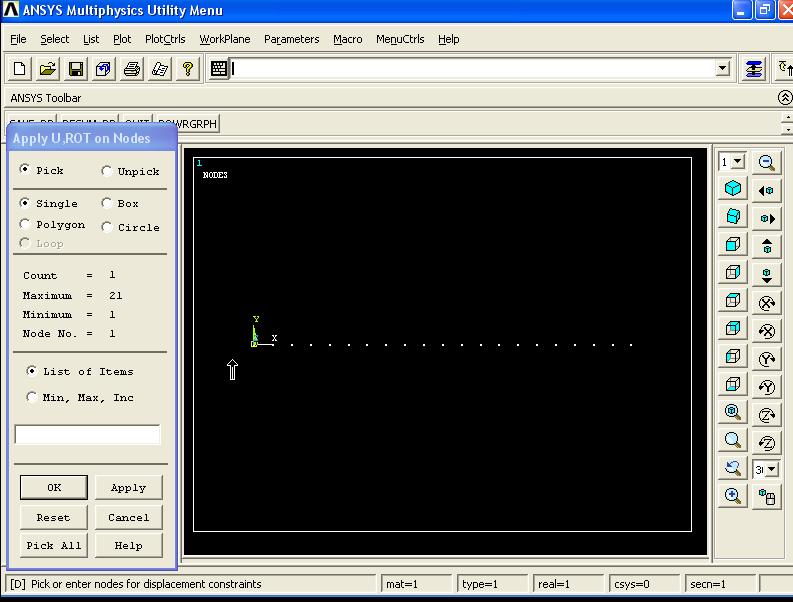Screen dimensions: 793x602
Task: Click Fit View magnifier with cube icon
Action: [x=733, y=412]
